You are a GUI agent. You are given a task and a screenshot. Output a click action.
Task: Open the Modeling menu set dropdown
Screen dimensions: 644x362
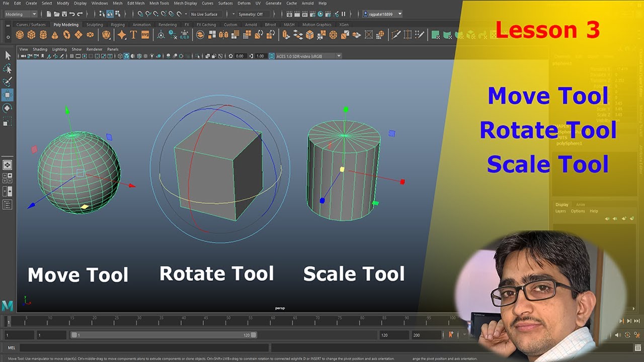(x=21, y=14)
